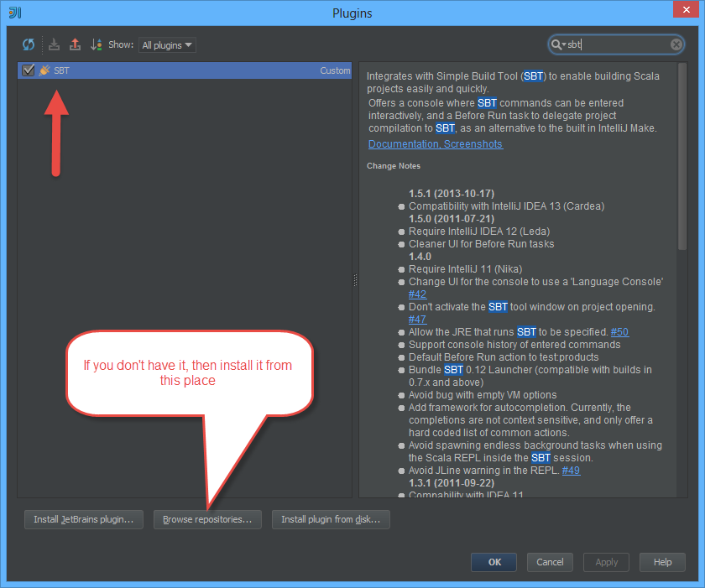
Task: Click the description panel scrollbar
Action: pyautogui.click(x=682, y=156)
